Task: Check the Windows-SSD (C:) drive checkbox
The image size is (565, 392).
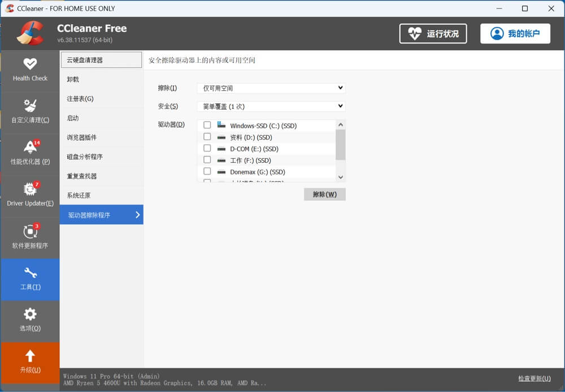Action: (x=207, y=125)
